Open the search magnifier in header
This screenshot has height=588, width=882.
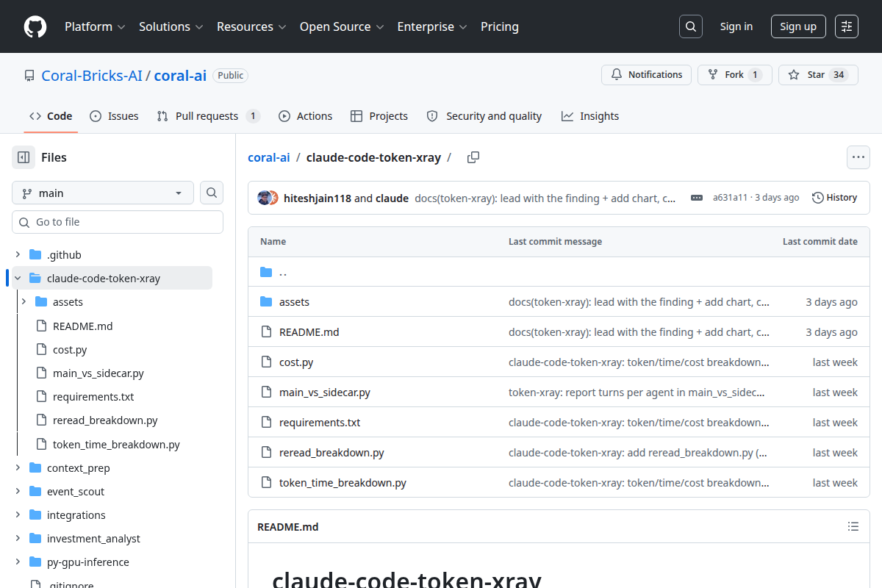[x=690, y=26]
